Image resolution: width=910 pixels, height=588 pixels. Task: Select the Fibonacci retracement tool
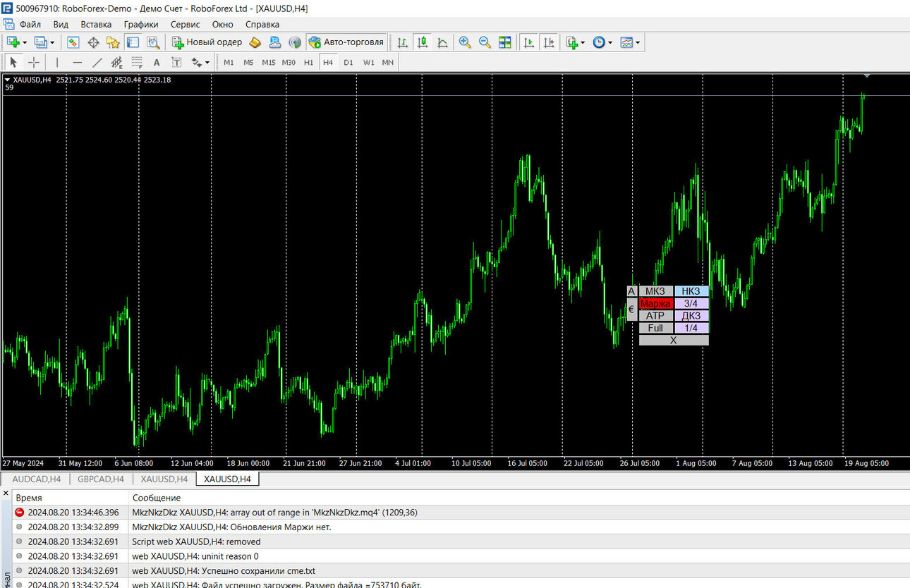point(137,62)
